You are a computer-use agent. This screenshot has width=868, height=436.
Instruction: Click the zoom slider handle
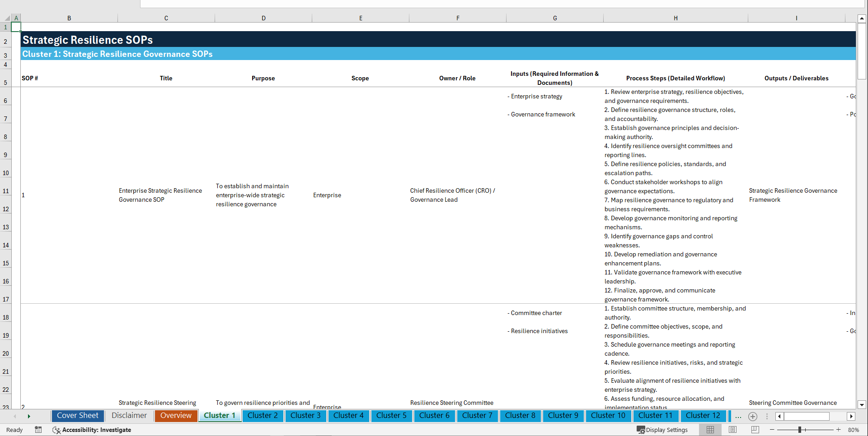pos(800,430)
